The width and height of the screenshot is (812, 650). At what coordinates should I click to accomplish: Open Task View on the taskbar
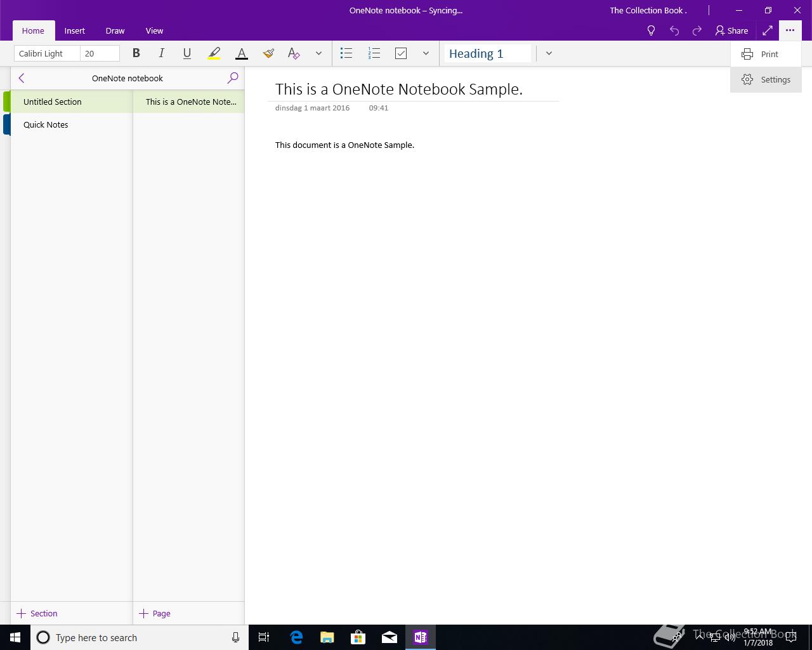click(x=264, y=637)
